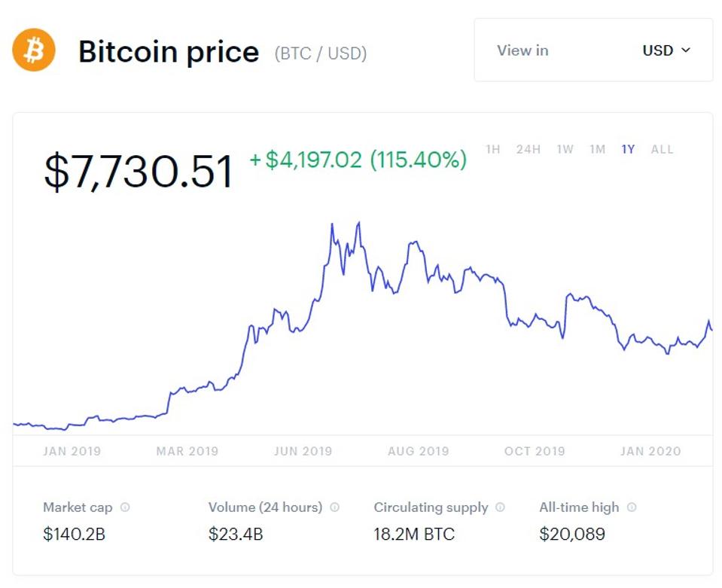Screen dimensions: 722x588
Task: Click the Market cap info icon
Action: 125,507
